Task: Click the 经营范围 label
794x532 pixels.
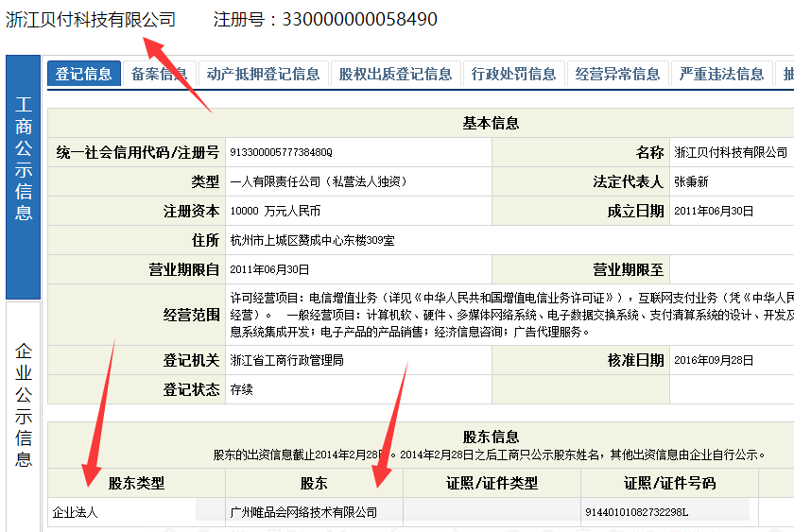Action: [x=191, y=315]
